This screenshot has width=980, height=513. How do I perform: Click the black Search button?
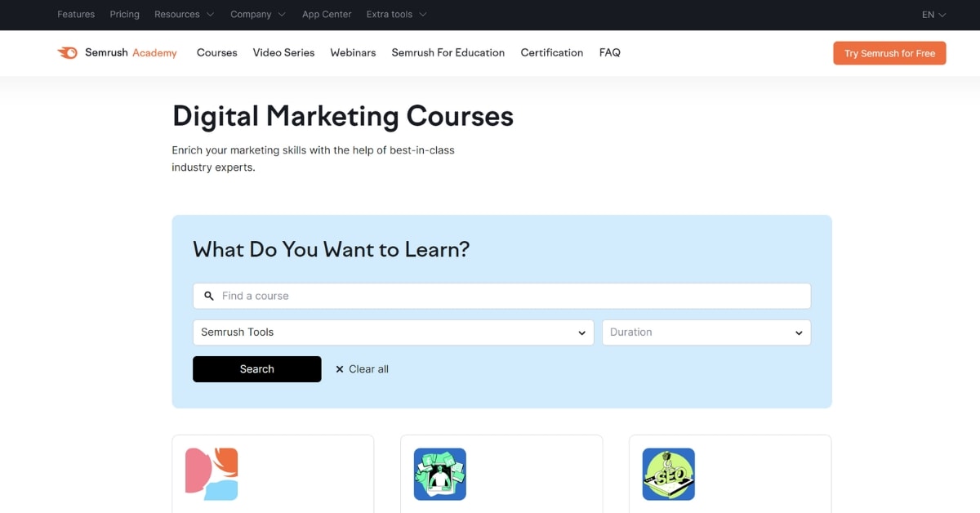tap(257, 369)
